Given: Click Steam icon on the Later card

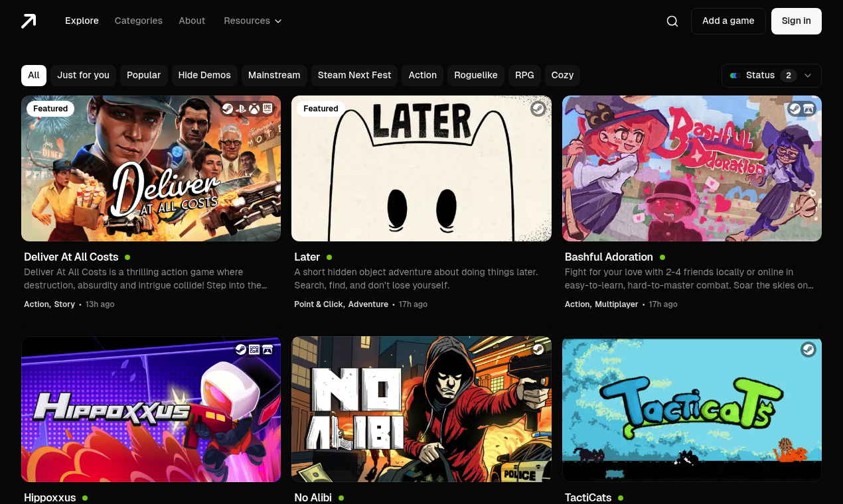Looking at the screenshot, I should pos(538,109).
